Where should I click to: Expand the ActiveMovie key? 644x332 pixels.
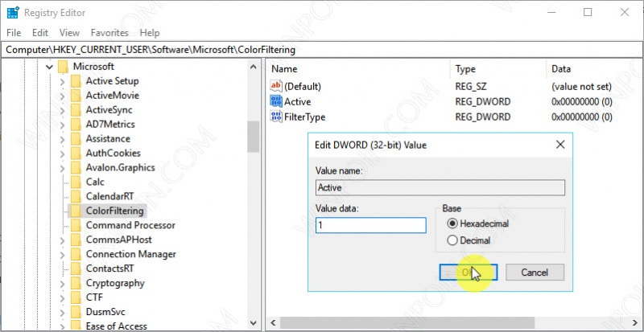62,96
